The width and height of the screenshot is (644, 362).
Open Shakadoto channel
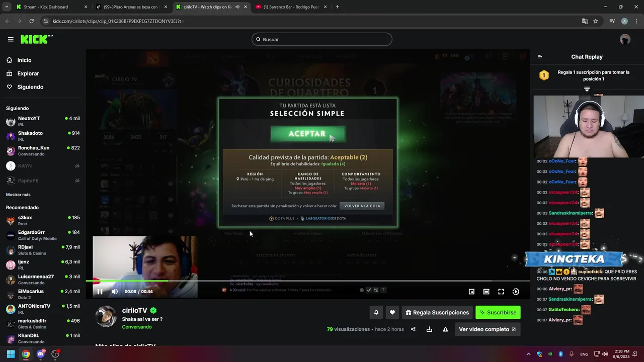pos(43,136)
